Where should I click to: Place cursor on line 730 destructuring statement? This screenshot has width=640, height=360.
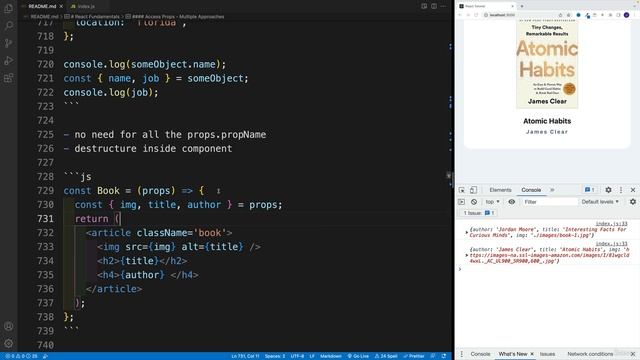click(178, 204)
